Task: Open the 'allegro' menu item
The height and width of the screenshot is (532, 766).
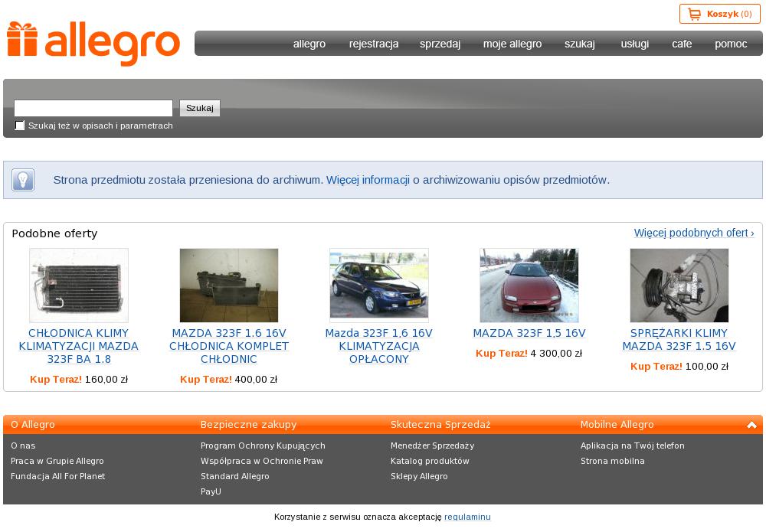Action: click(x=309, y=44)
